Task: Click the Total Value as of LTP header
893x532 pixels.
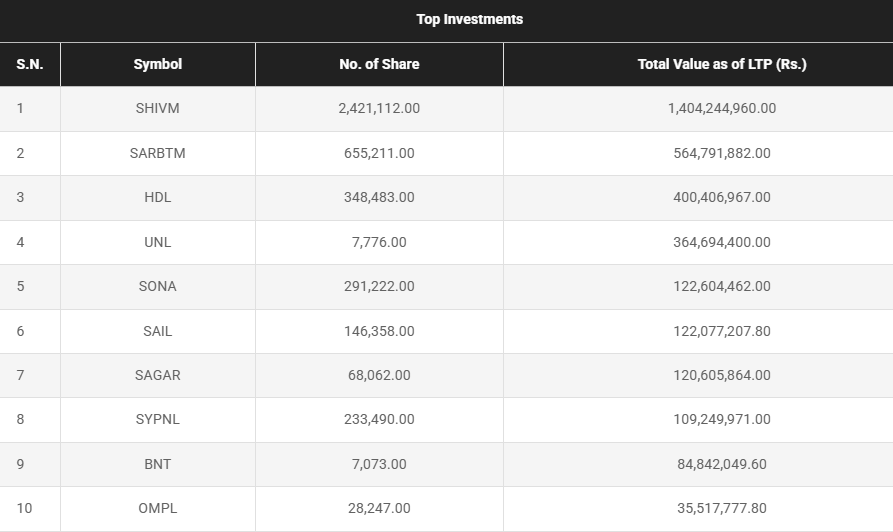Action: pos(721,64)
